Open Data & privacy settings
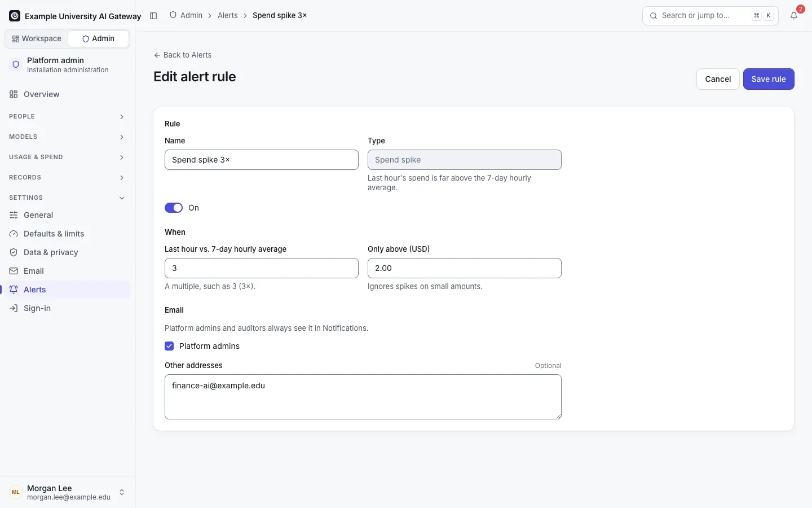The width and height of the screenshot is (812, 508). [x=67, y=252]
